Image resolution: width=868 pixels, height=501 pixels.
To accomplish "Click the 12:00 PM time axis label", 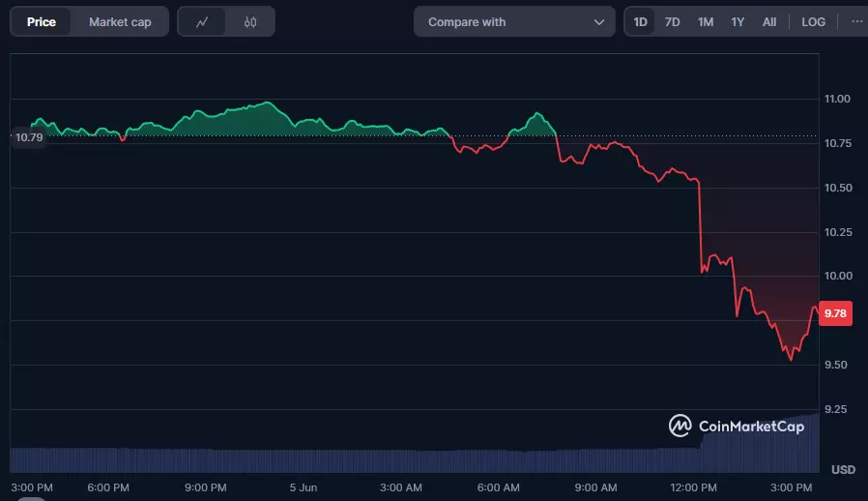I will pyautogui.click(x=693, y=487).
